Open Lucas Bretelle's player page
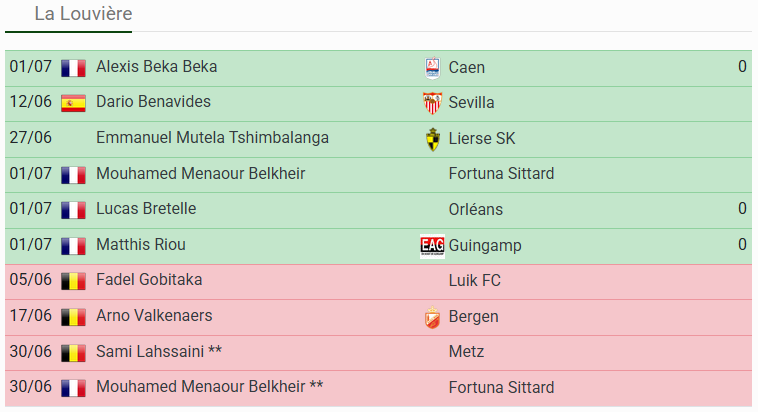The width and height of the screenshot is (758, 412). [146, 209]
